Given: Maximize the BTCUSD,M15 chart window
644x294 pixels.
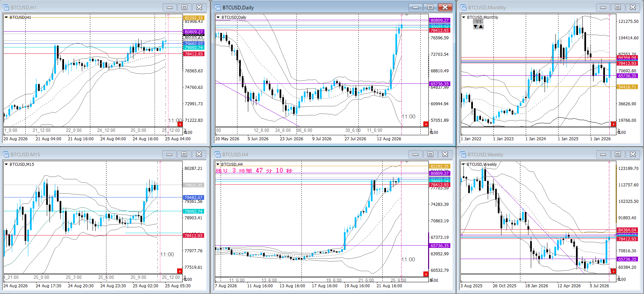Looking at the screenshot, I should pyautogui.click(x=184, y=154).
